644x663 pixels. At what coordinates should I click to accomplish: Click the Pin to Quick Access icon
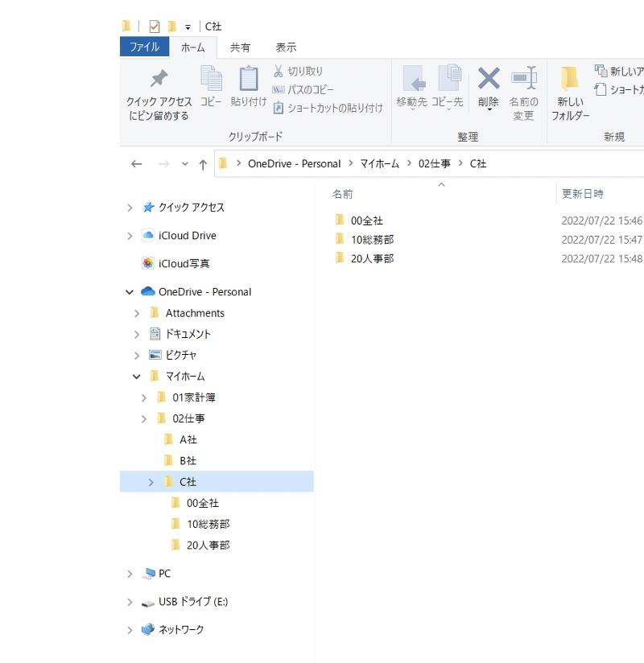(159, 79)
